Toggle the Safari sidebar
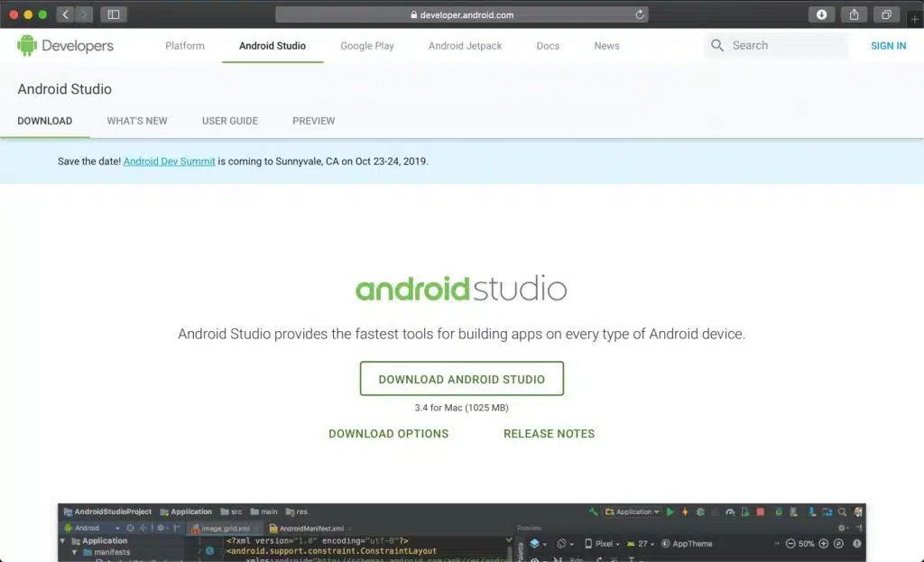Screen dimensions: 924x562 (113, 14)
